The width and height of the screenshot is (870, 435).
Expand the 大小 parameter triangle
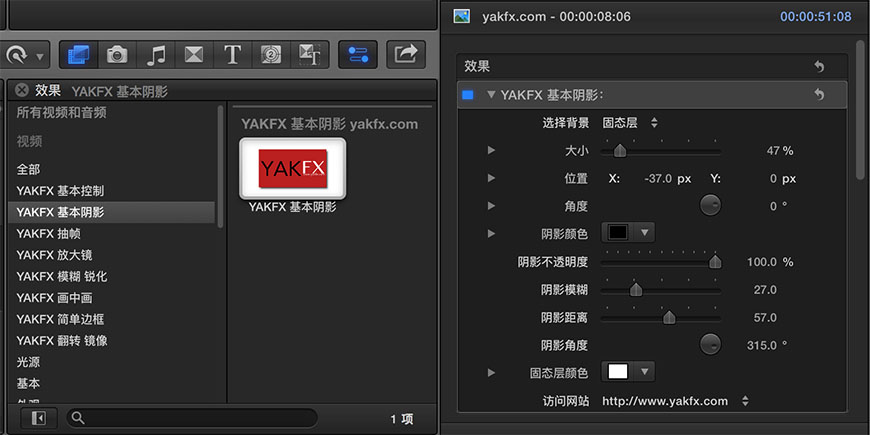(491, 150)
